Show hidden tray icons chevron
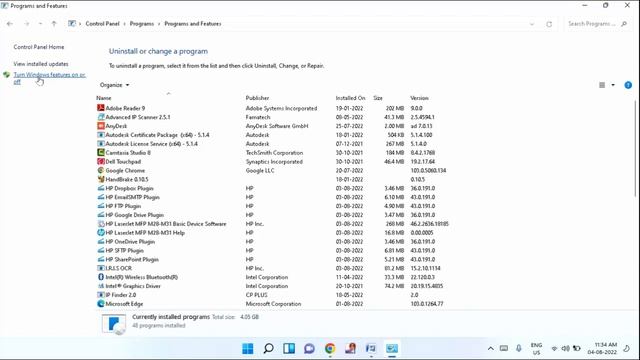 pyautogui.click(x=491, y=349)
